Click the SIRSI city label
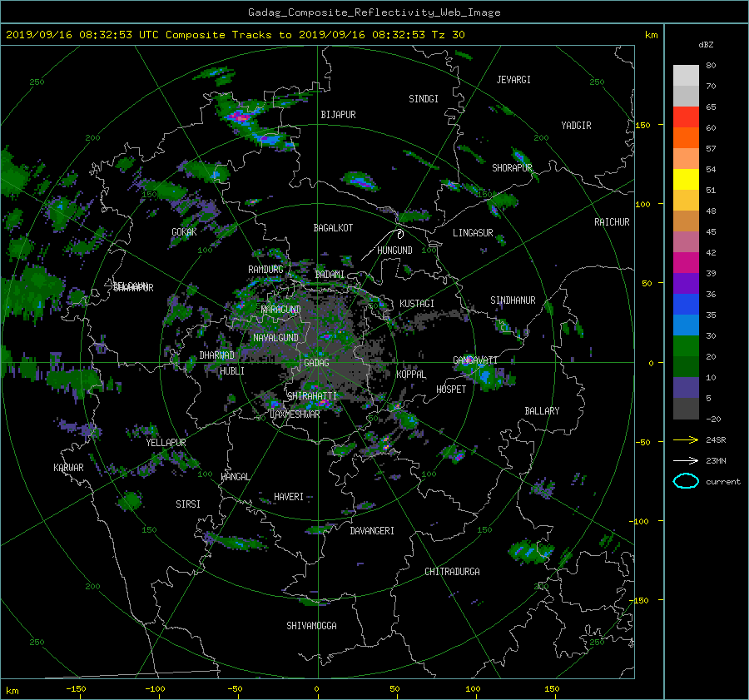Viewport: 749px width, 700px height. point(188,504)
